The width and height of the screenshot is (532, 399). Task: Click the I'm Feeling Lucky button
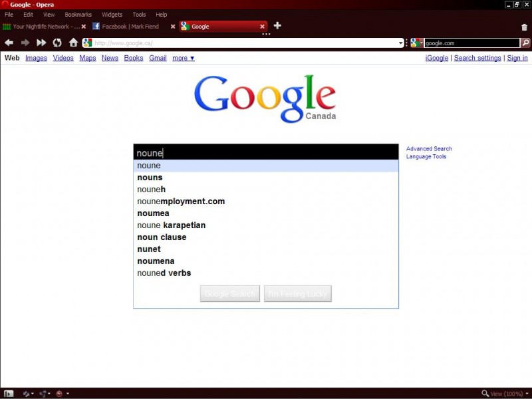point(297,293)
